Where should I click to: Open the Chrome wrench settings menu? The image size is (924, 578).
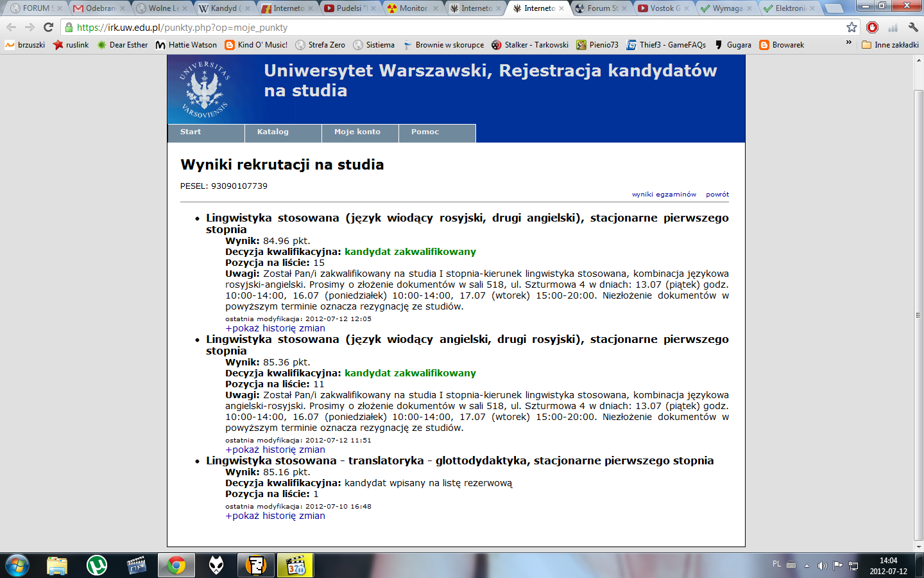pyautogui.click(x=912, y=27)
